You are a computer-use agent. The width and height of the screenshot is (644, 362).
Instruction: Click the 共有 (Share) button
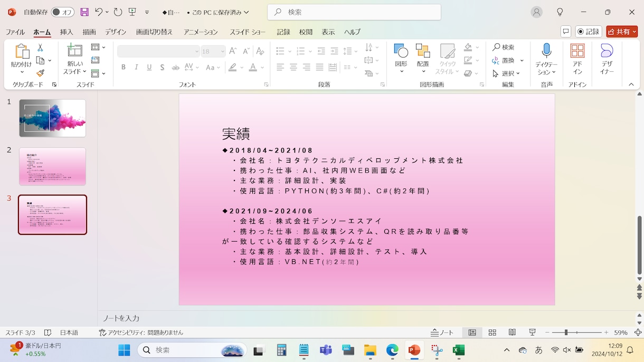tap(622, 32)
